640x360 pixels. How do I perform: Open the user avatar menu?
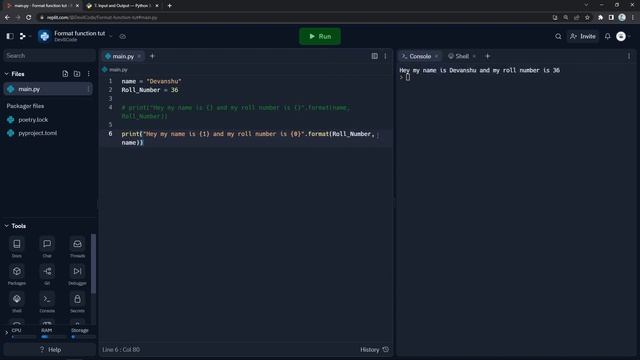(x=621, y=36)
